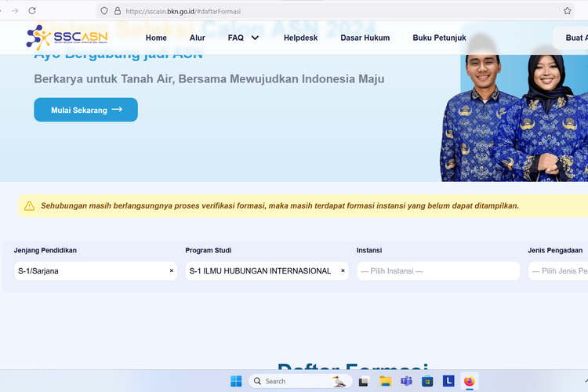Open Microsoft Store from the taskbar
Image resolution: width=588 pixels, height=392 pixels.
(x=427, y=381)
